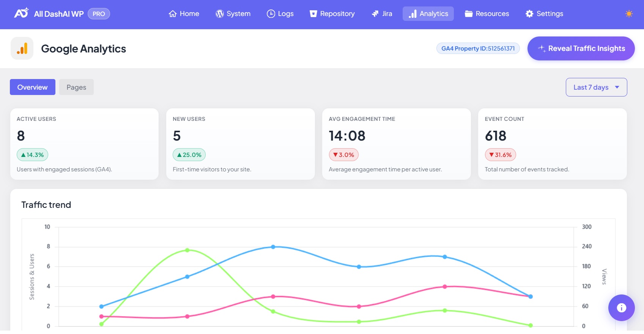Image resolution: width=644 pixels, height=334 pixels.
Task: Click the green line peak data point
Action: point(187,250)
